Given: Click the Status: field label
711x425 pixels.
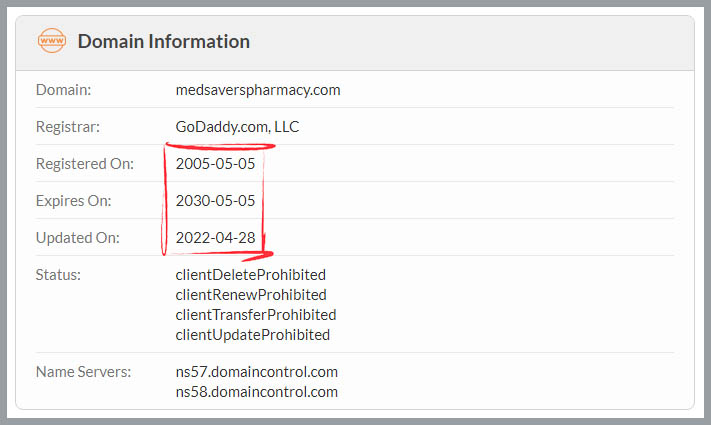Looking at the screenshot, I should point(58,275).
